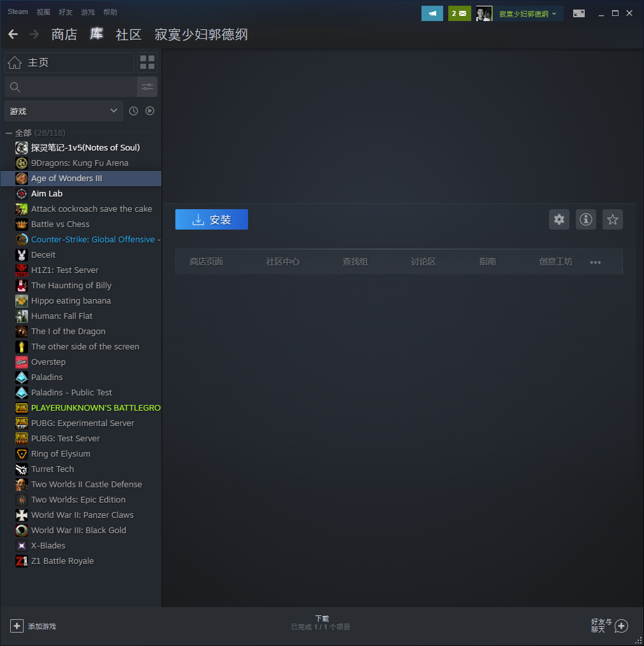Go to the 社区 tab
The width and height of the screenshot is (644, 646).
(x=129, y=34)
